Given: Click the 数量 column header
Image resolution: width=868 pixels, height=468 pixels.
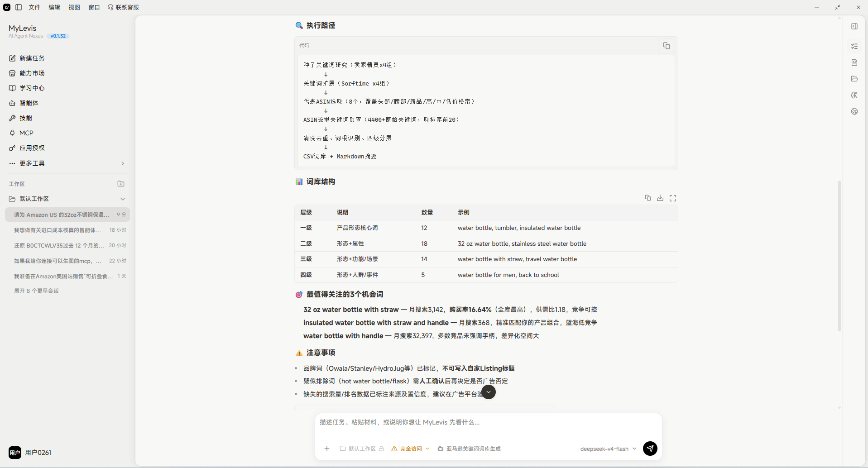Looking at the screenshot, I should 427,212.
